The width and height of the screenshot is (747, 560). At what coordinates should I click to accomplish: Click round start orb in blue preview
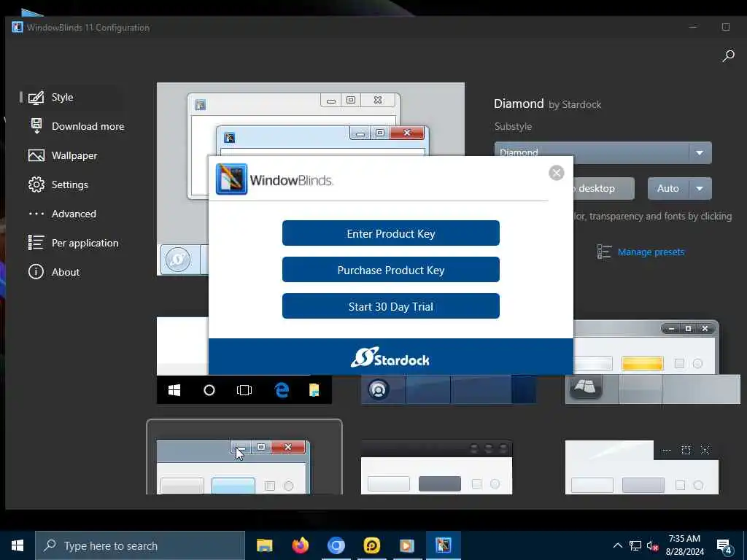(379, 389)
